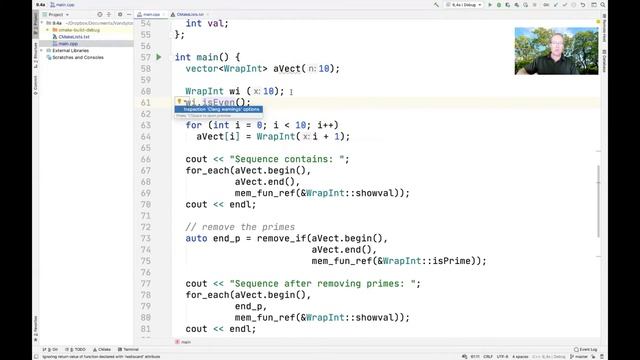Click the Stop icon in the toolbar
Screen dimensions: 640x360
(535, 5)
